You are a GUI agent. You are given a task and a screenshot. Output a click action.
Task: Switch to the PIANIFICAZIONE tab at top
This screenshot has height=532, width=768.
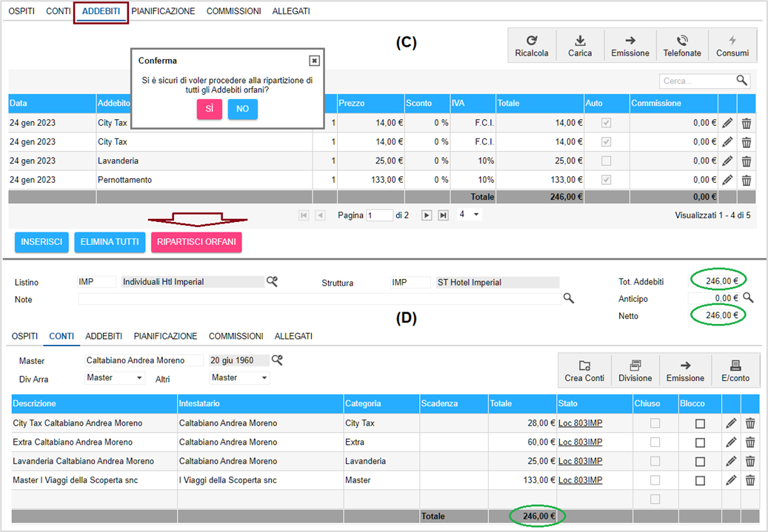163,11
